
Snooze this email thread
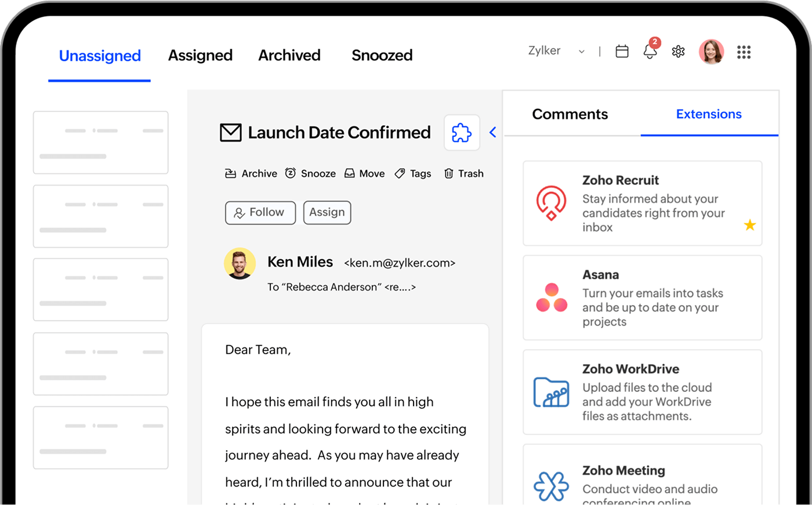[310, 173]
